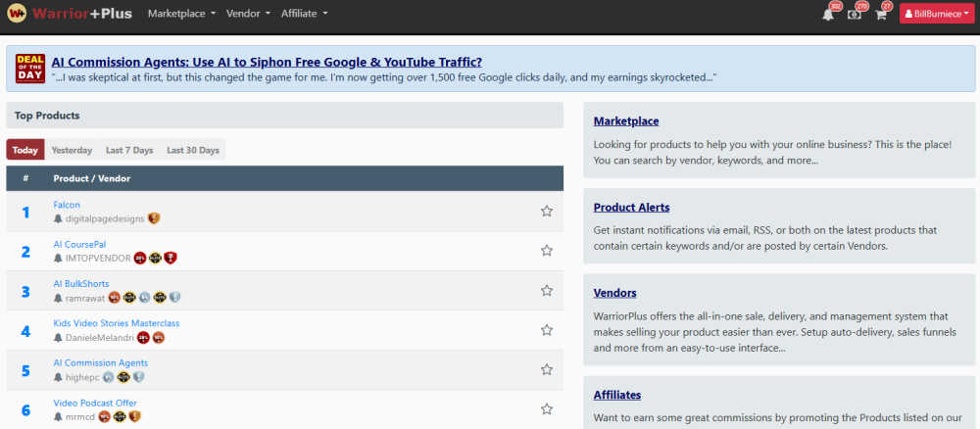Favorite the Falcon product star

tap(547, 211)
